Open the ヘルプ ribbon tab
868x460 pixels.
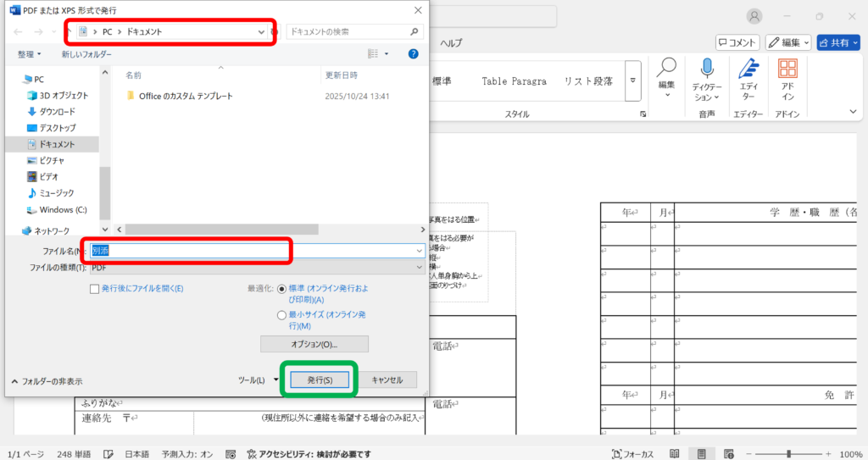(x=451, y=42)
